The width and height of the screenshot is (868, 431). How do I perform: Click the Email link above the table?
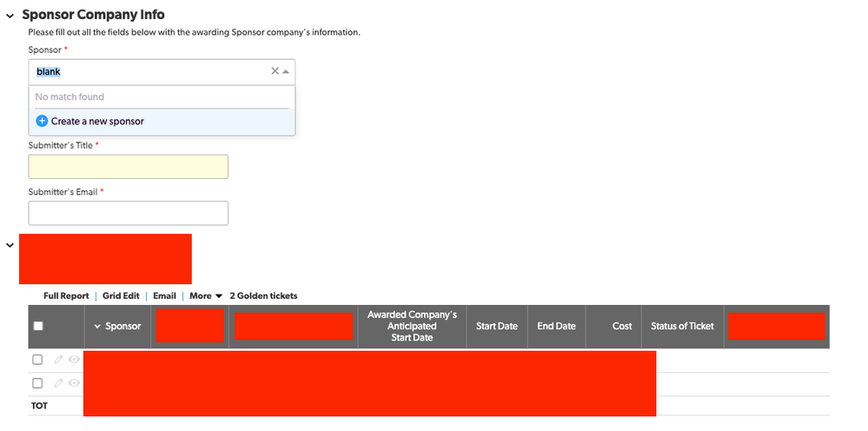pyautogui.click(x=164, y=296)
